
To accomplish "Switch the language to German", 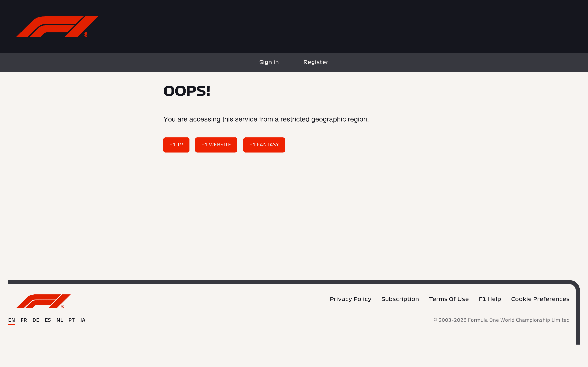I will 36,320.
